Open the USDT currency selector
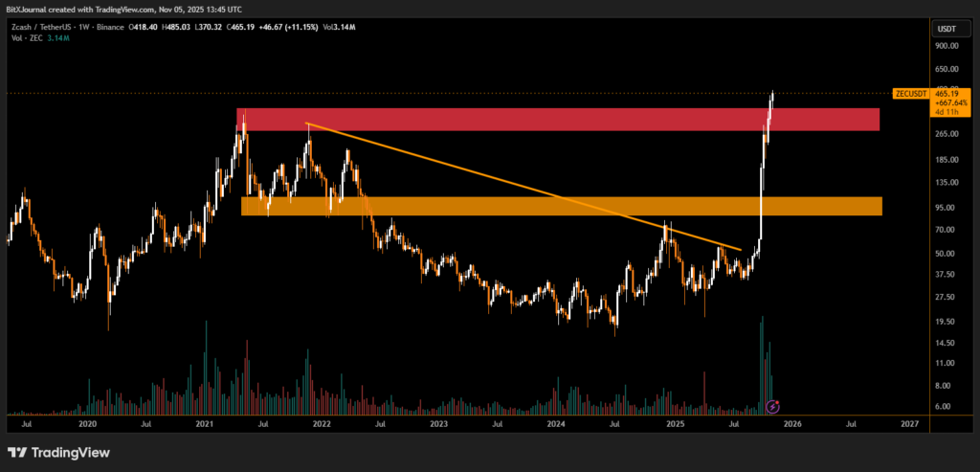Viewport: 980px width, 472px height. coord(947,29)
